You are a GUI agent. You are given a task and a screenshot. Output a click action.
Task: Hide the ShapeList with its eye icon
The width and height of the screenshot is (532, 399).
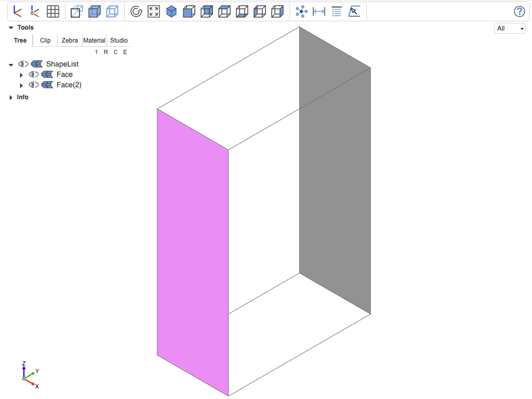pos(23,64)
